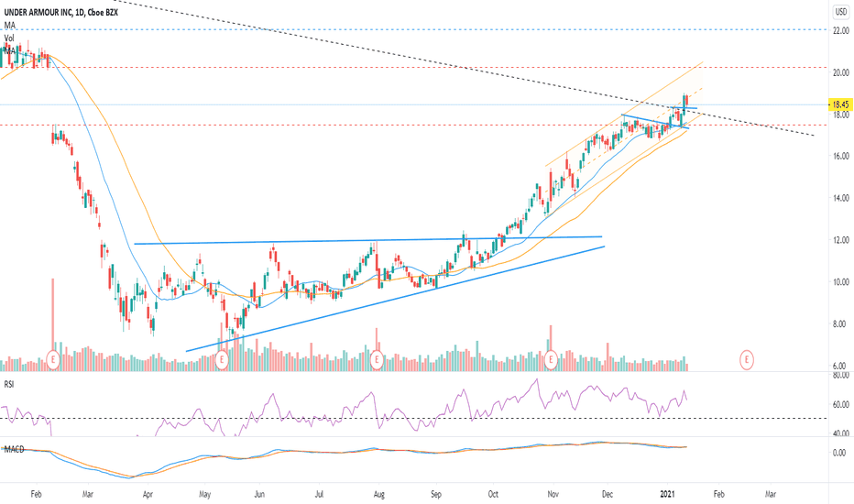Click the May label on the time axis
The image size is (854, 504).
coord(204,494)
